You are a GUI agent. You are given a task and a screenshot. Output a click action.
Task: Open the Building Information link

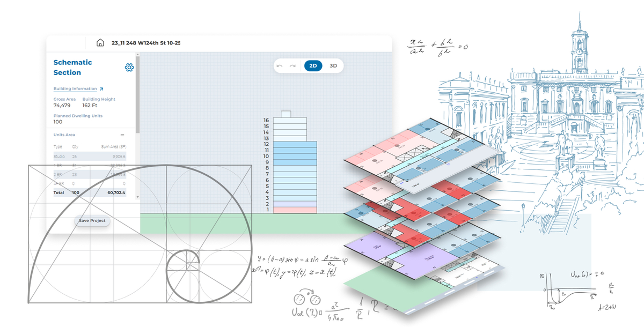coord(75,88)
